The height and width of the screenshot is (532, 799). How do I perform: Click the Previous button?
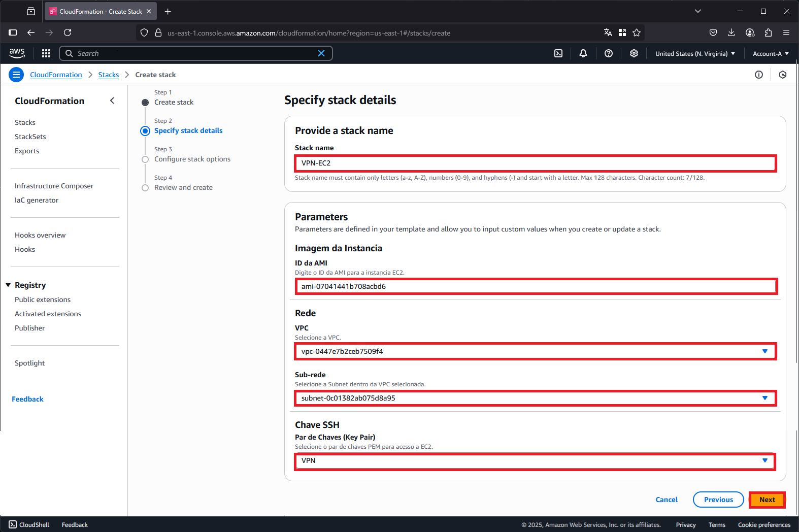(x=718, y=500)
